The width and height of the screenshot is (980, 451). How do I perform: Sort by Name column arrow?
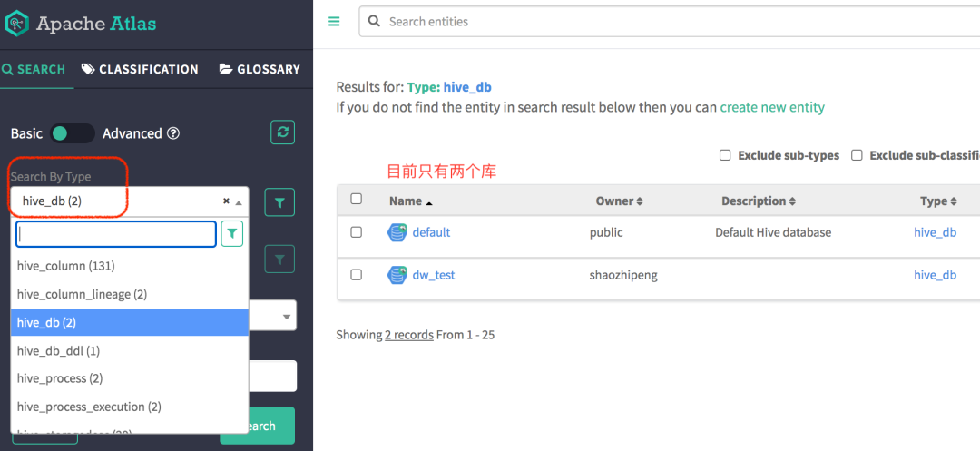tap(428, 202)
